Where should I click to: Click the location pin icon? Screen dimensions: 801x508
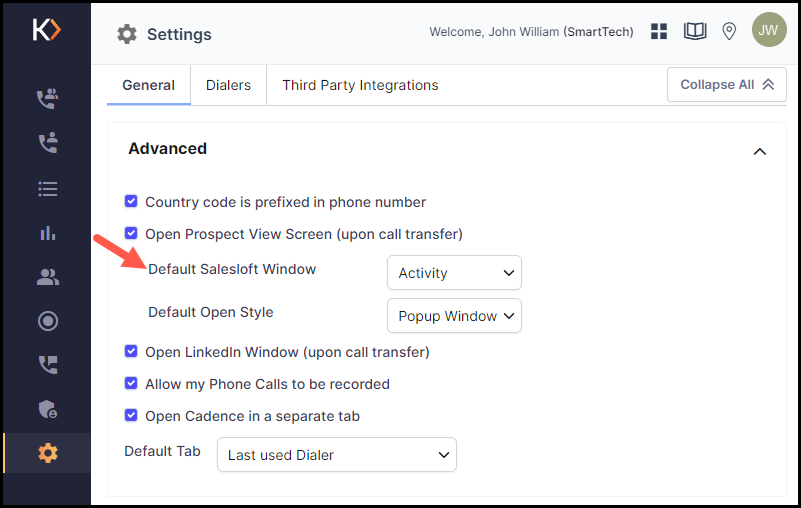tap(729, 31)
